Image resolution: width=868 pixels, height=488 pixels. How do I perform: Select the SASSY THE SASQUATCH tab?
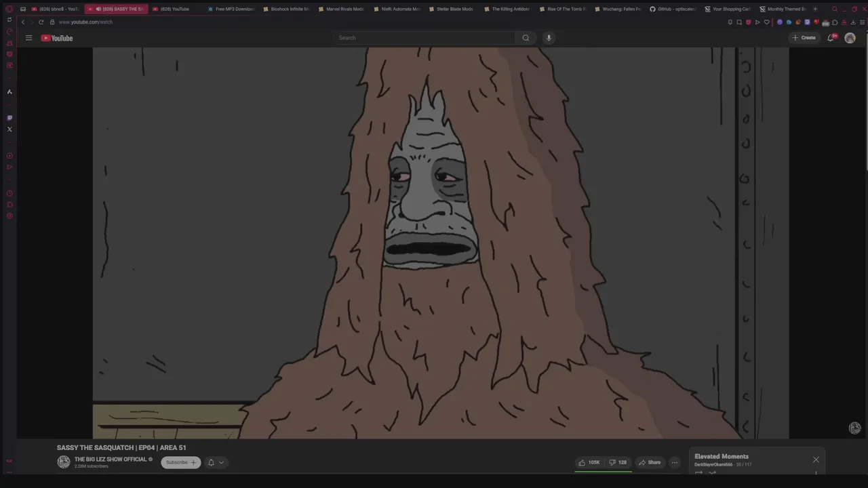pyautogui.click(x=116, y=9)
